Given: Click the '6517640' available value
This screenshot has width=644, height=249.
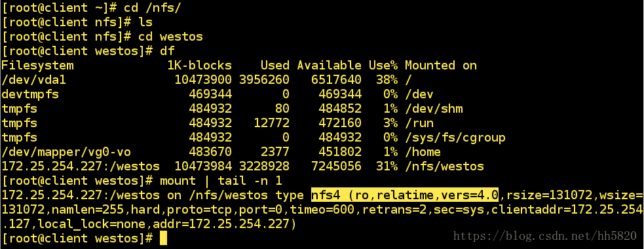Looking at the screenshot, I should (x=336, y=80).
